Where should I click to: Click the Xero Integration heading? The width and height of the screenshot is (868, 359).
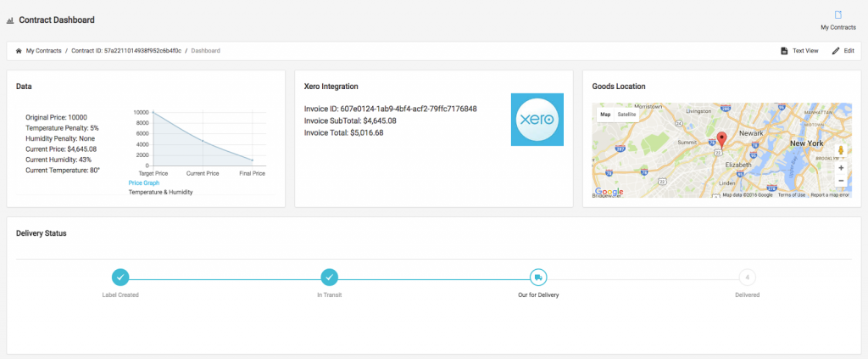331,87
